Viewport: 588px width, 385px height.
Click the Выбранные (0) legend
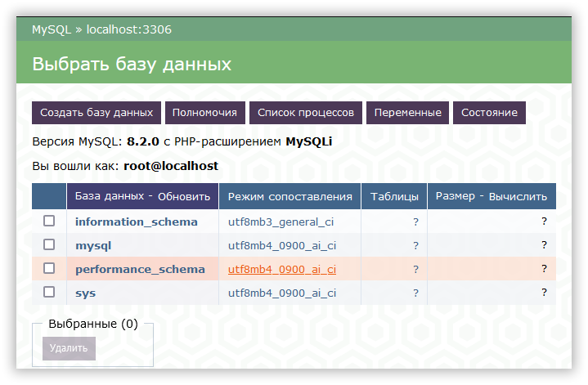93,324
